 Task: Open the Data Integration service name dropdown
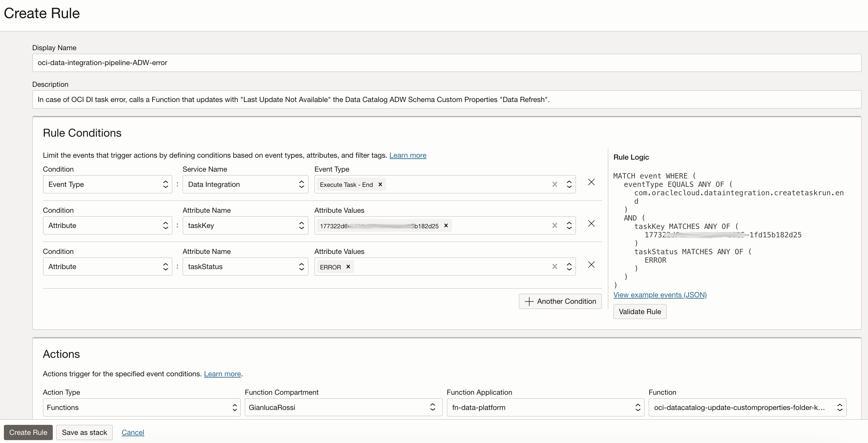click(245, 184)
